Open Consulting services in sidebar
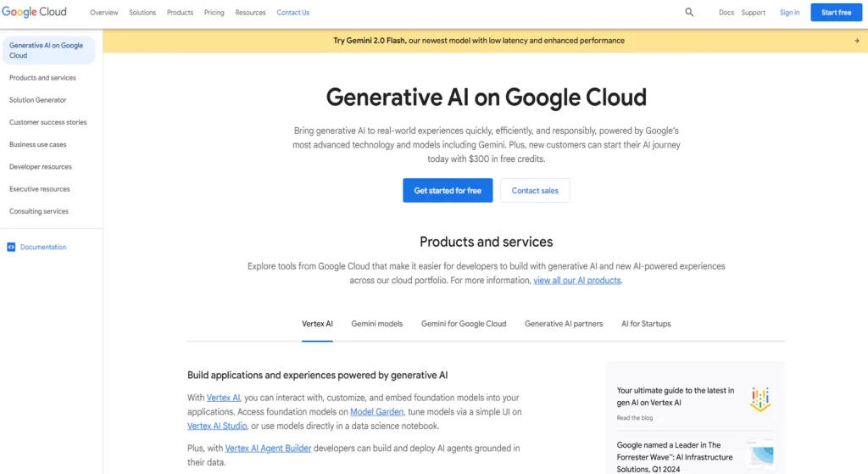The height and width of the screenshot is (474, 868). click(39, 211)
